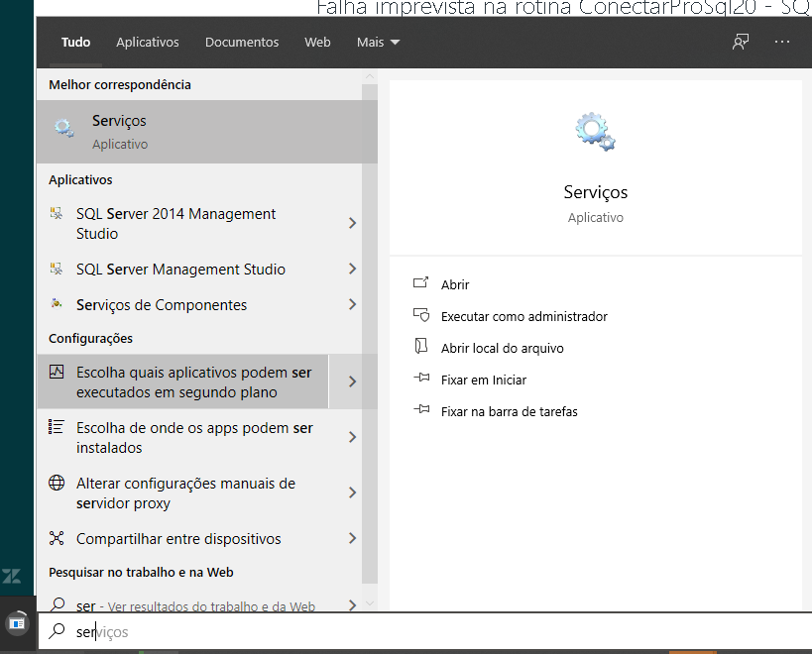This screenshot has width=812, height=654.
Task: Expand arrow for SQL Server Management Studio
Action: [353, 269]
